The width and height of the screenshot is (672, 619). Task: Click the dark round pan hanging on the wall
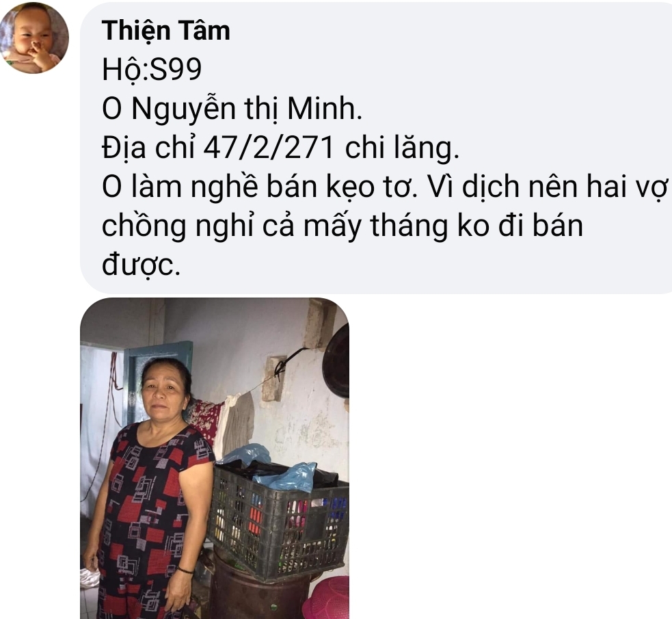coord(336,361)
